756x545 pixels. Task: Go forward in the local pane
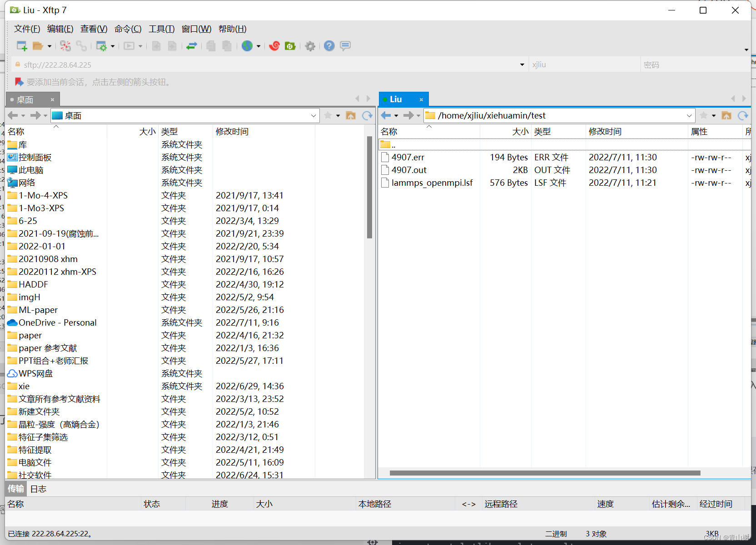click(35, 116)
